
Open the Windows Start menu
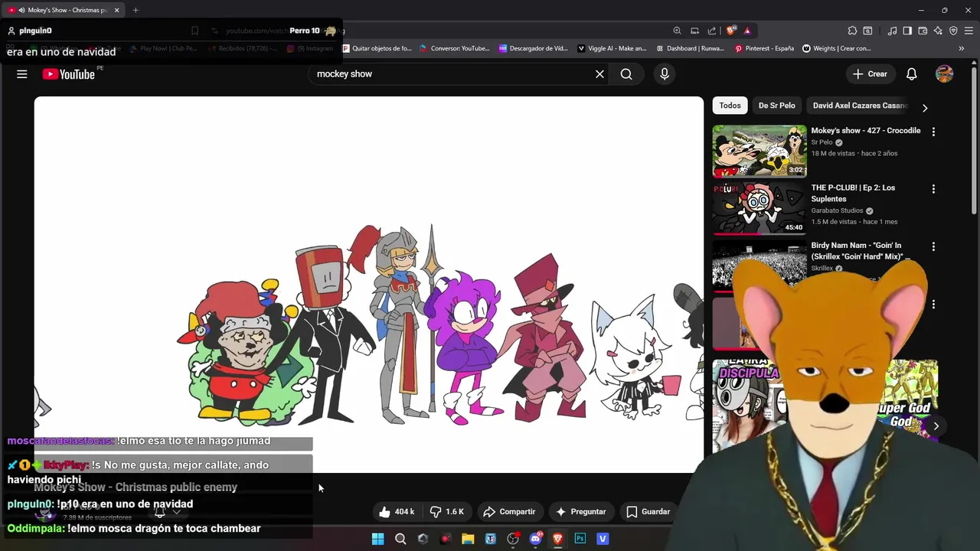click(x=377, y=539)
